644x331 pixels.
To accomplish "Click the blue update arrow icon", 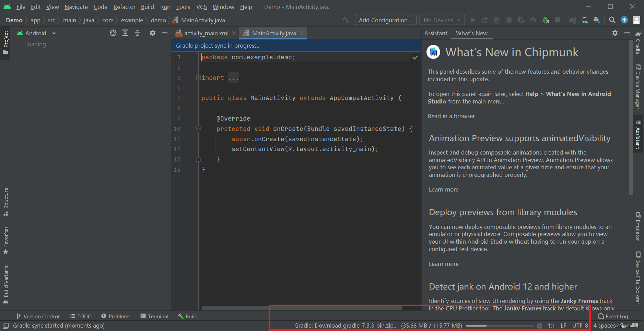I will 624,20.
